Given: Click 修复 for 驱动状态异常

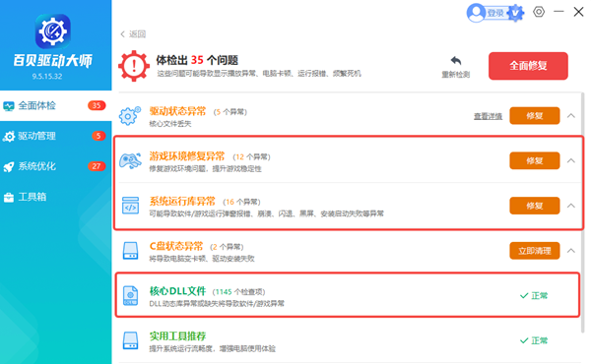Looking at the screenshot, I should [535, 116].
